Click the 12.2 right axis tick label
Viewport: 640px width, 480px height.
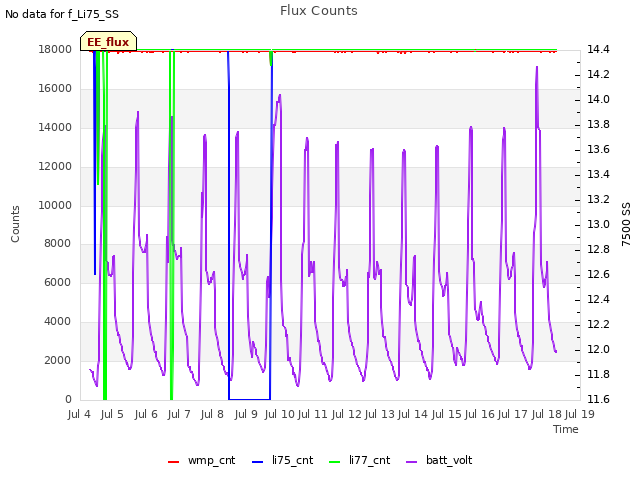[x=598, y=324]
